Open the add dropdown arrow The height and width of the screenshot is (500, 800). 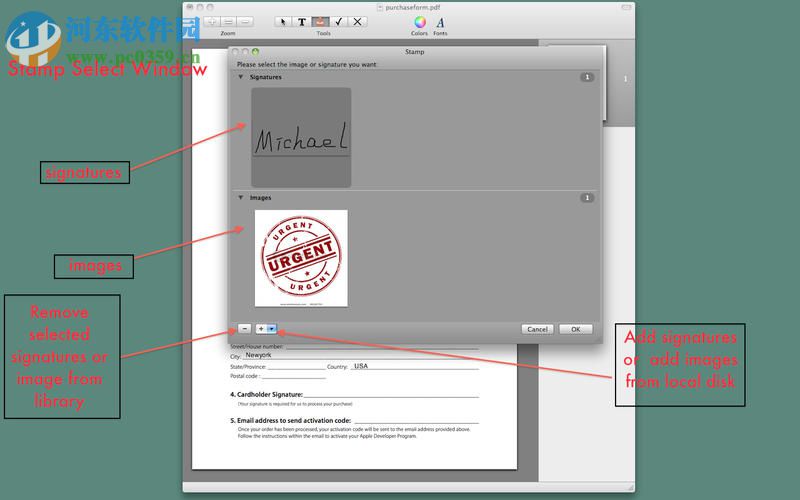[272, 329]
